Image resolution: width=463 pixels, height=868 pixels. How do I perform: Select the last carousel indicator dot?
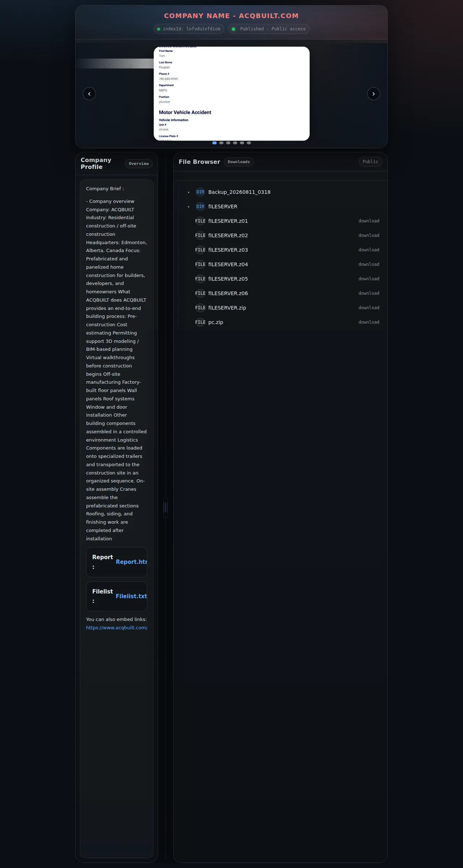pos(249,143)
